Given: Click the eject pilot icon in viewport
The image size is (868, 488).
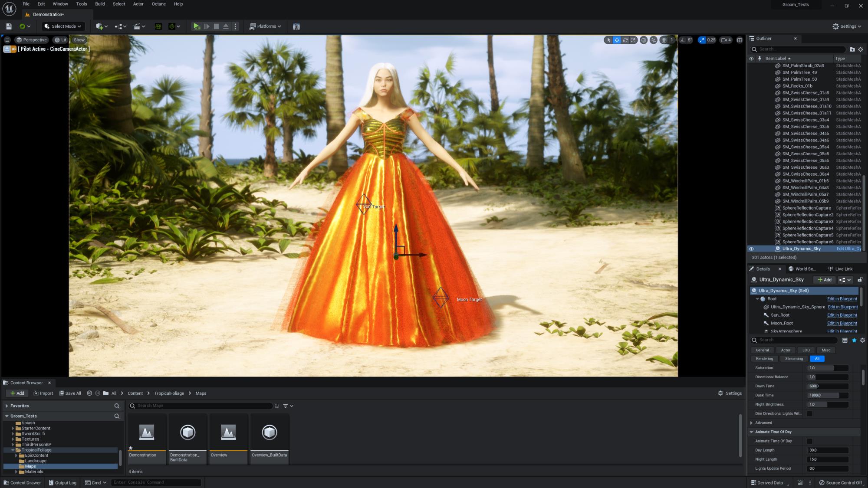Looking at the screenshot, I should (x=7, y=49).
